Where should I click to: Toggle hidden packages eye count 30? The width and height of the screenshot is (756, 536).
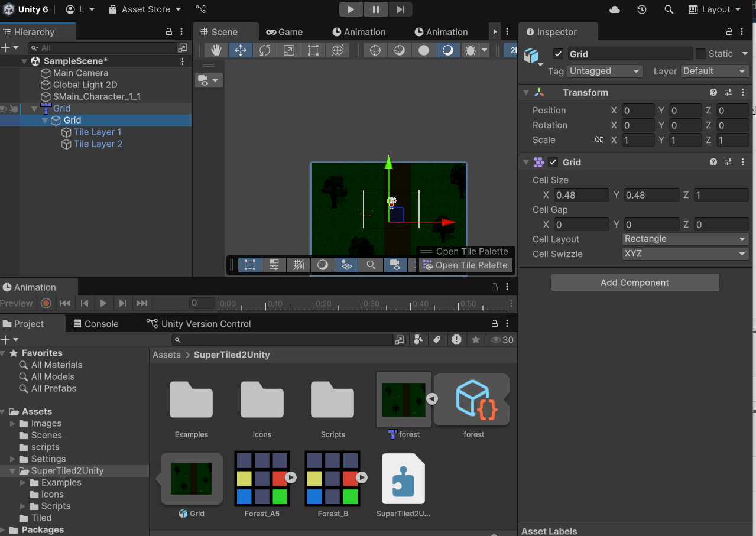click(502, 340)
